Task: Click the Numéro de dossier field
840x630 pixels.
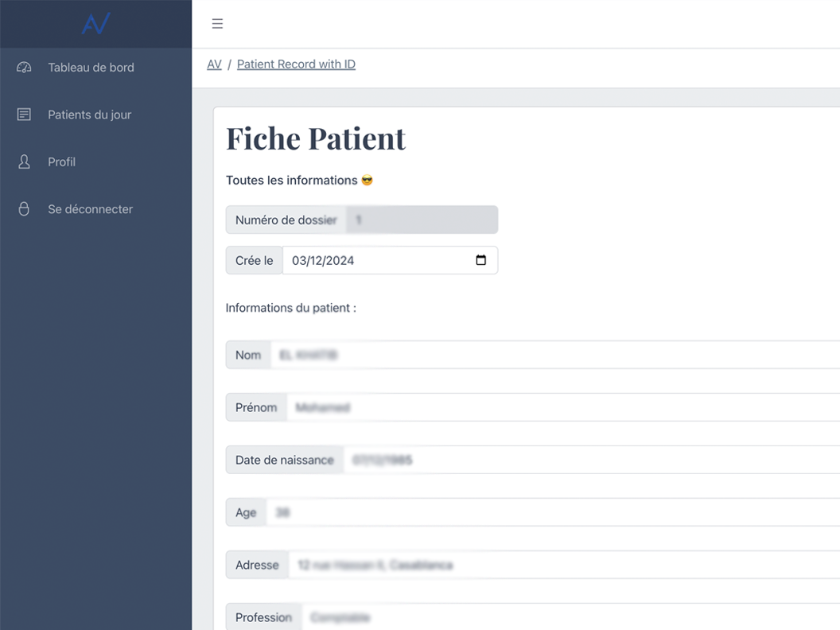Action: [422, 220]
